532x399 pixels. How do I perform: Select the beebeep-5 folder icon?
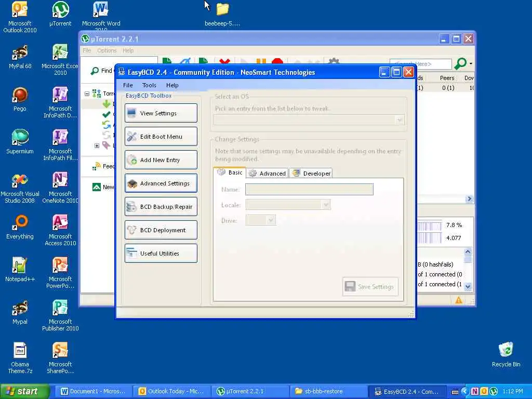(222, 15)
